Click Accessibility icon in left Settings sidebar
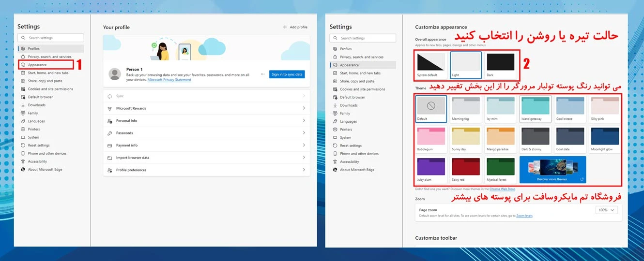 [x=23, y=161]
